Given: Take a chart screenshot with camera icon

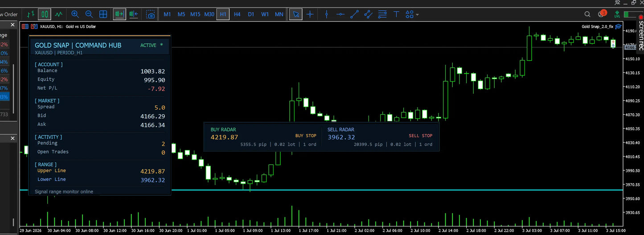Looking at the screenshot, I should [151, 14].
